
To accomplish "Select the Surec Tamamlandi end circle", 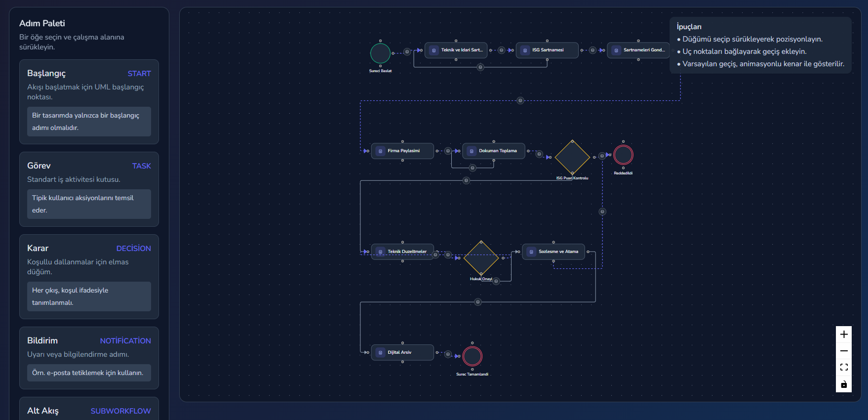I will 473,356.
